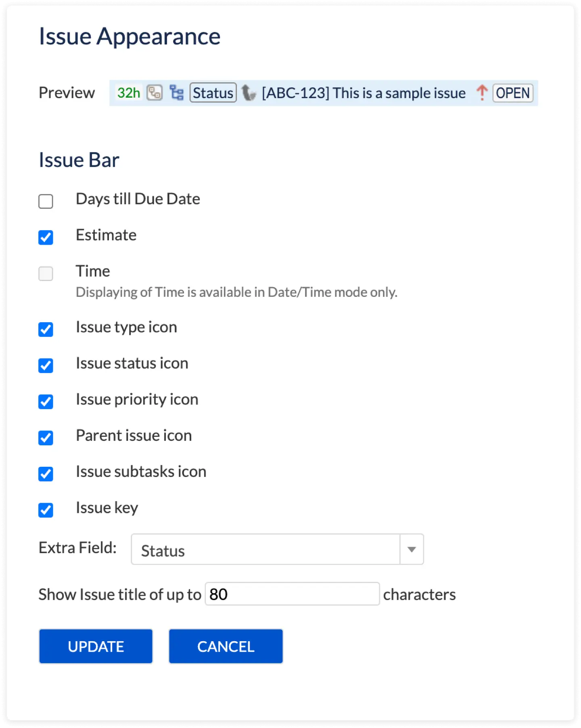Uncheck the Estimate checkbox

tap(46, 237)
